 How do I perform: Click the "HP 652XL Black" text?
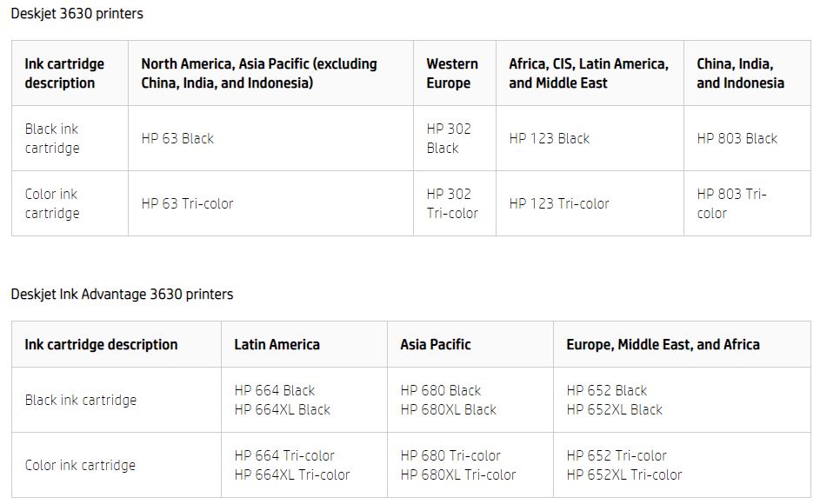(615, 409)
